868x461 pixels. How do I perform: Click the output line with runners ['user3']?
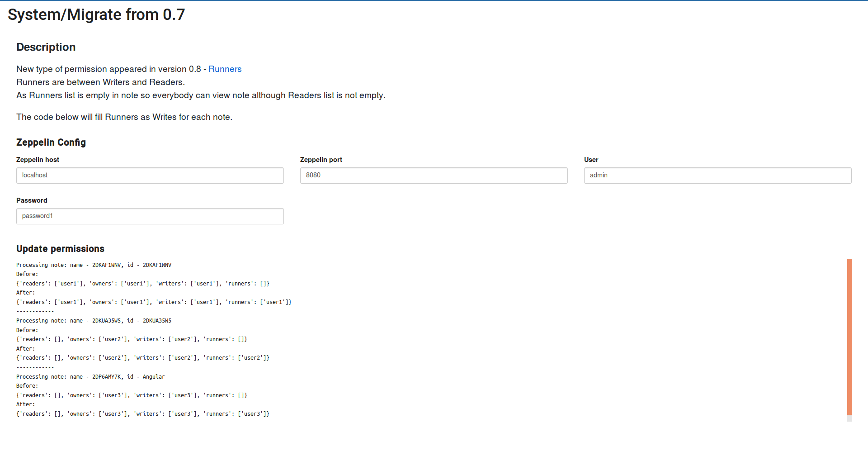(x=143, y=414)
